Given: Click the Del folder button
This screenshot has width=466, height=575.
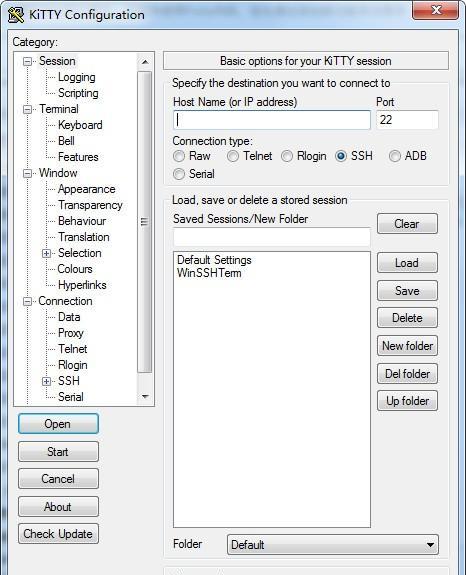Looking at the screenshot, I should tap(407, 374).
